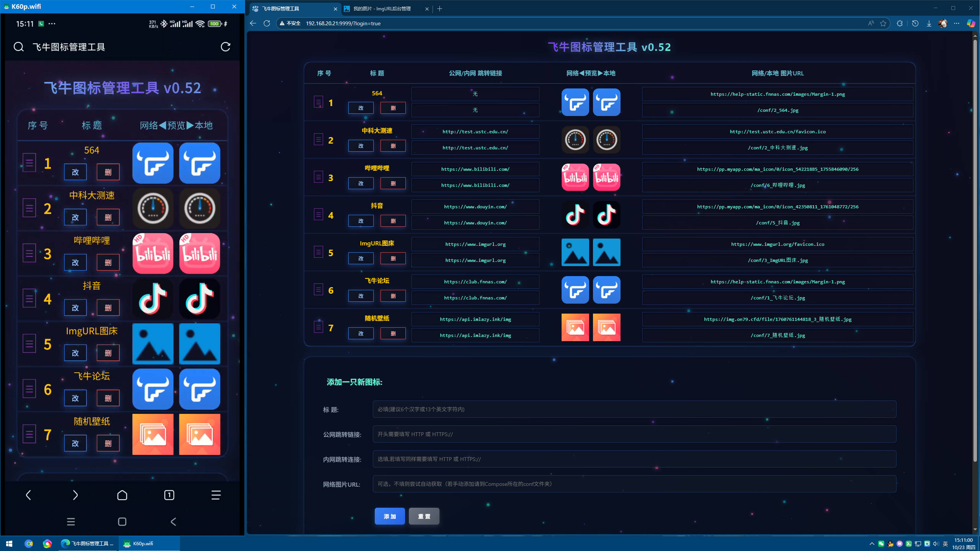
Task: Click the phone browser search icon
Action: click(18, 47)
